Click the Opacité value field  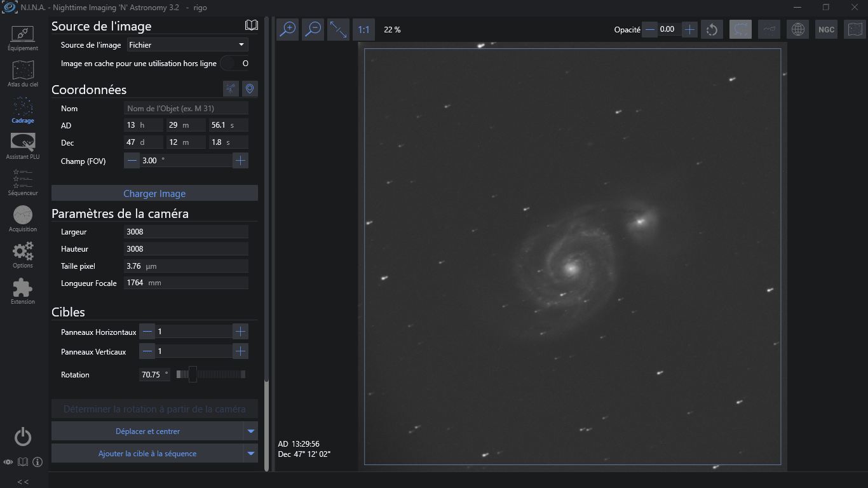[669, 29]
